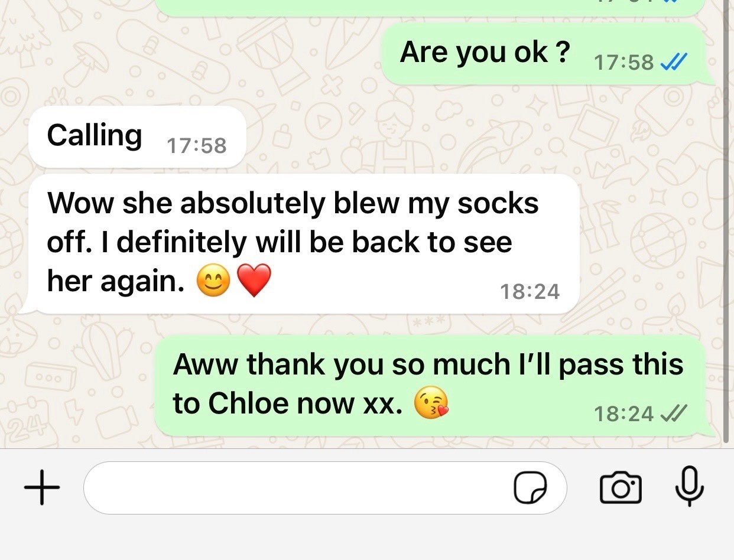Select the "Calling" message bubble
Viewport: 734px width, 560px height.
tap(137, 137)
